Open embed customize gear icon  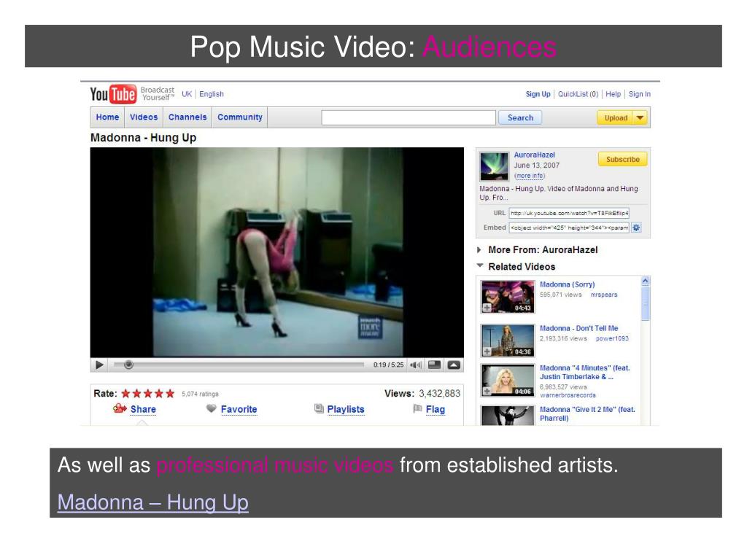pyautogui.click(x=636, y=227)
